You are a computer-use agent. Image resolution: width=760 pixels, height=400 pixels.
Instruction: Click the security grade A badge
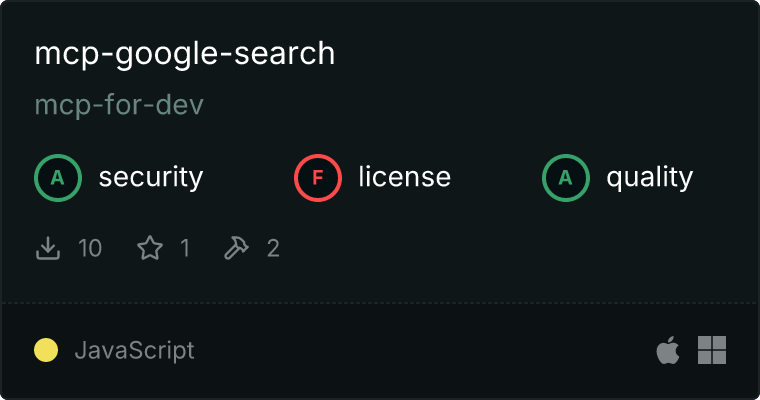[x=58, y=177]
